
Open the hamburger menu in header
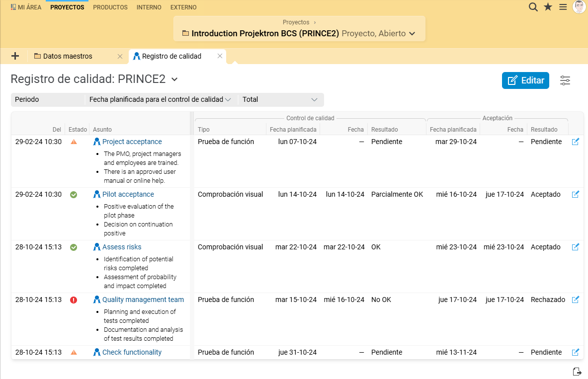coord(563,7)
